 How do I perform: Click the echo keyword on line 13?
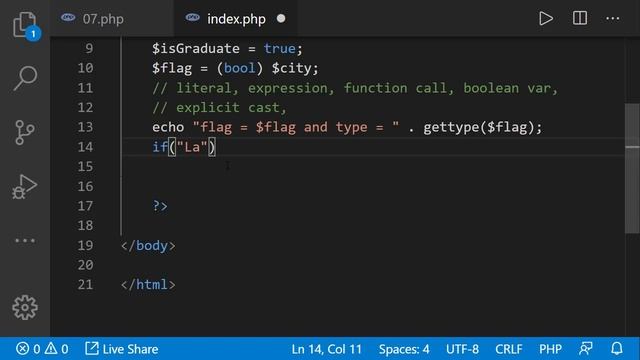coord(168,127)
